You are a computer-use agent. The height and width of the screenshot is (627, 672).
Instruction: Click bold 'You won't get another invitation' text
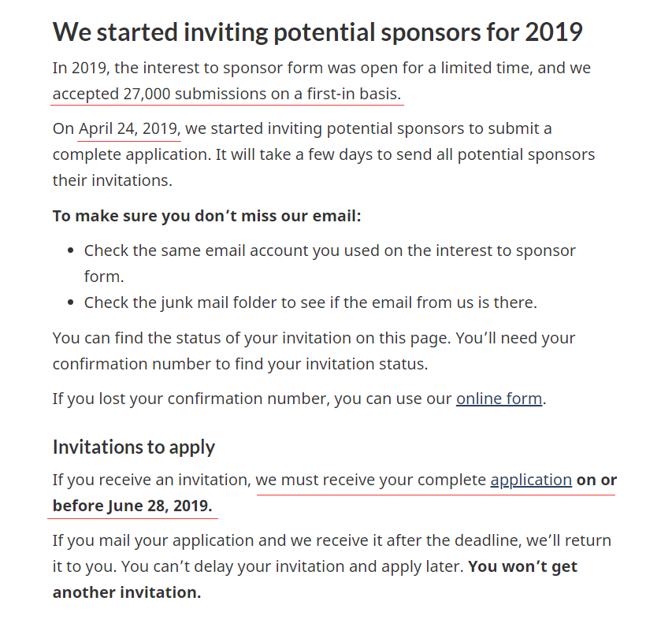coord(126,592)
